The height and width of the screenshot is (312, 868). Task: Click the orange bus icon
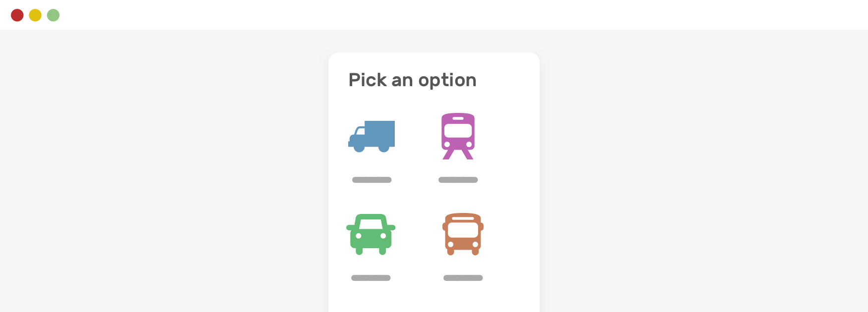463,234
